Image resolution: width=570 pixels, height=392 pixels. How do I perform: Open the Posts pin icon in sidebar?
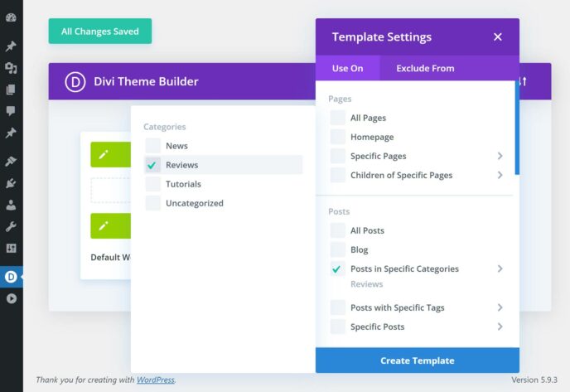click(11, 46)
